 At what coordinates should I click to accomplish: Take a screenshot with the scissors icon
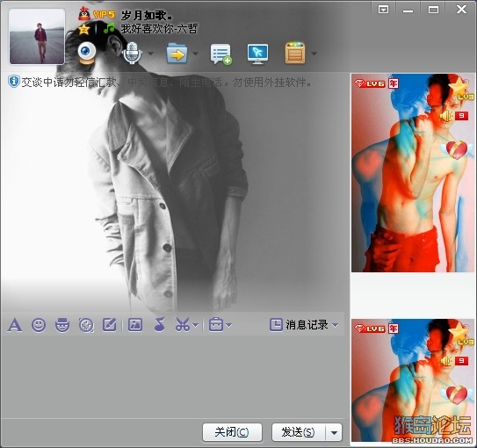183,324
